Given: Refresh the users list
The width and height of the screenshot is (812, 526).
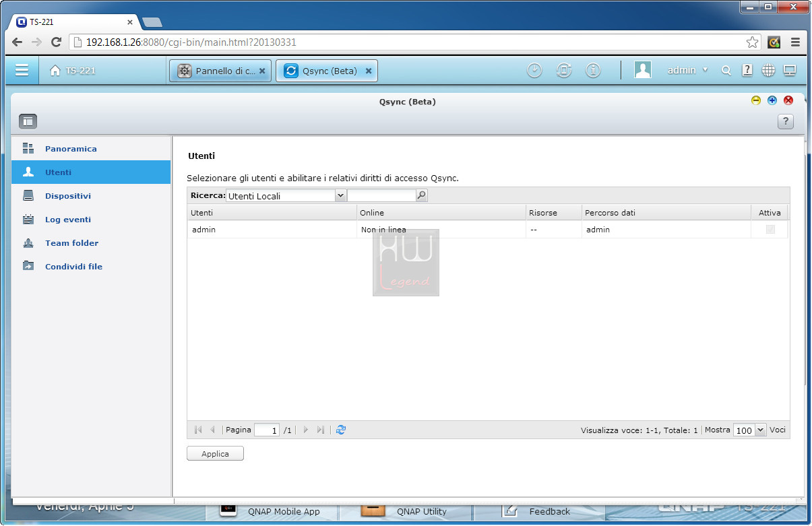Looking at the screenshot, I should (x=341, y=430).
